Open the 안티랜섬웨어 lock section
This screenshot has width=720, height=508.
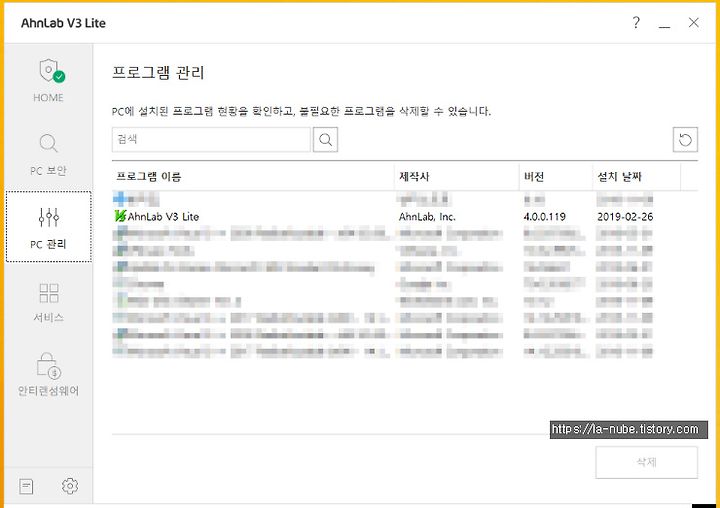click(48, 374)
